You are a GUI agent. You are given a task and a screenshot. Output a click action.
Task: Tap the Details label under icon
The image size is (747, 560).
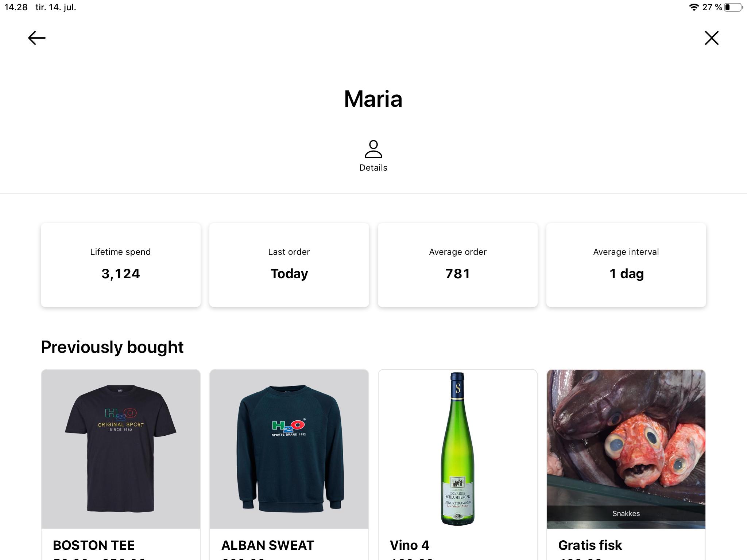coord(373,168)
